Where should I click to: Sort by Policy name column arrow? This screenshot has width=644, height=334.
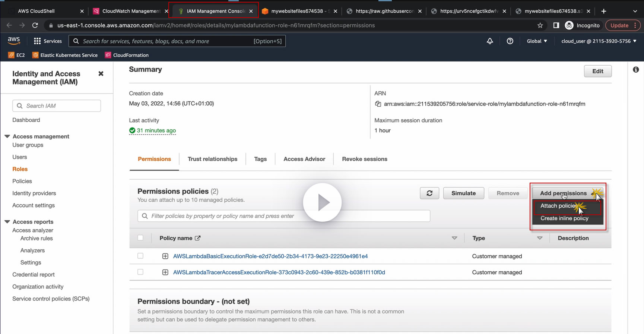[x=454, y=238]
